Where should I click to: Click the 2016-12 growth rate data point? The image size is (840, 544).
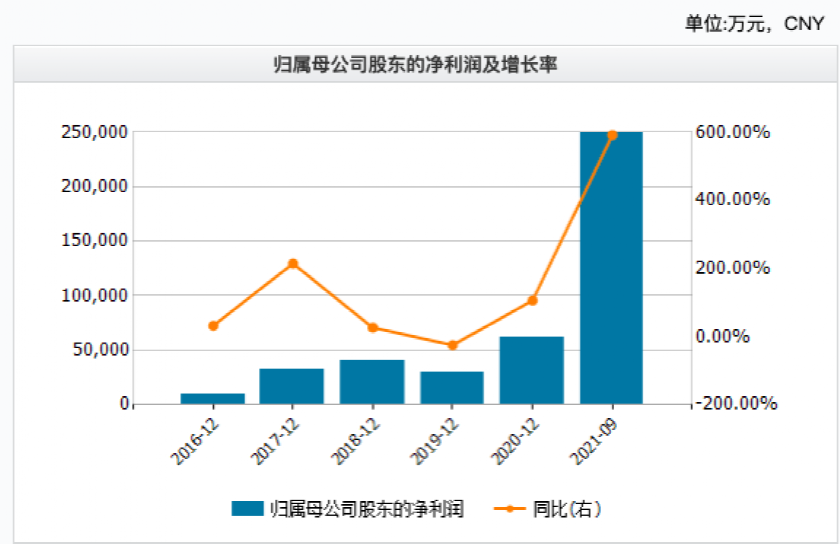tap(213, 326)
